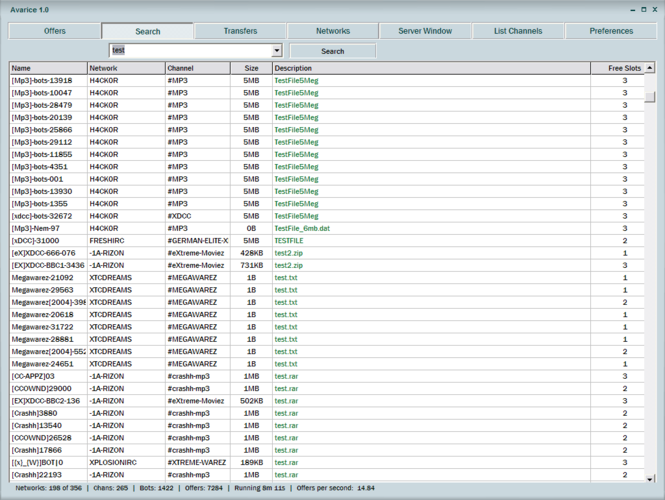Select the [Mp3]-bots-13918 row
The image size is (665, 500).
click(48, 80)
